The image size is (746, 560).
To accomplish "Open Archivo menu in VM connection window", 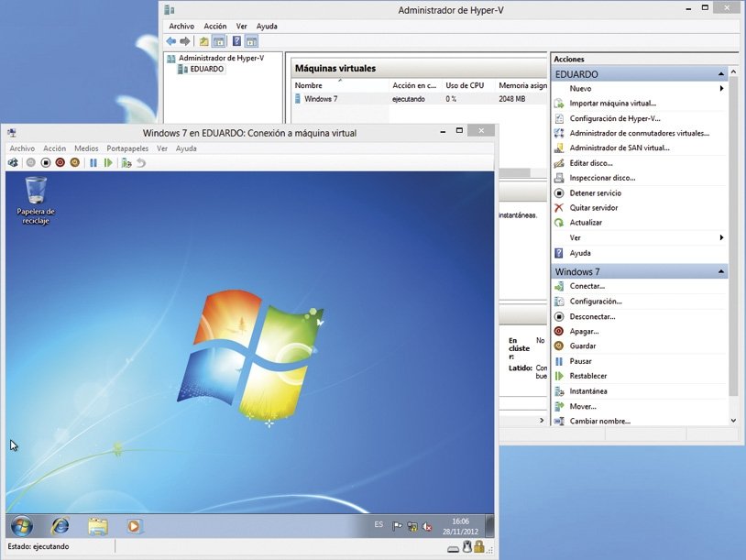I will pyautogui.click(x=22, y=148).
